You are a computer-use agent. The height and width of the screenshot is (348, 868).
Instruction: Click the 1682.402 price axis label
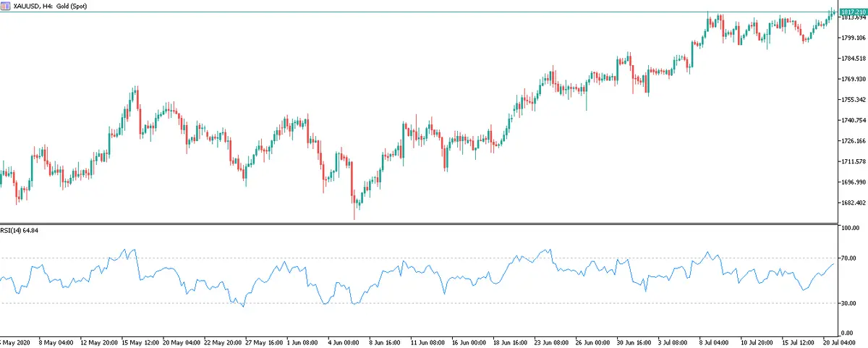point(853,203)
